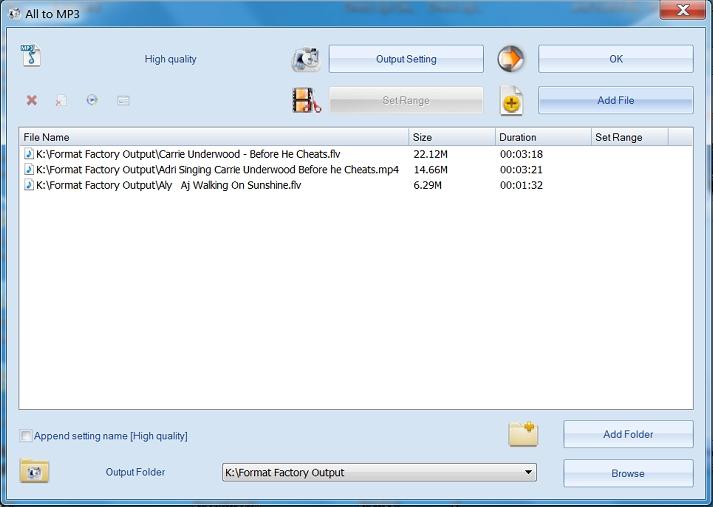Click the All to MP3 title bar icon
Viewport: 713px width, 507px height.
(15, 14)
